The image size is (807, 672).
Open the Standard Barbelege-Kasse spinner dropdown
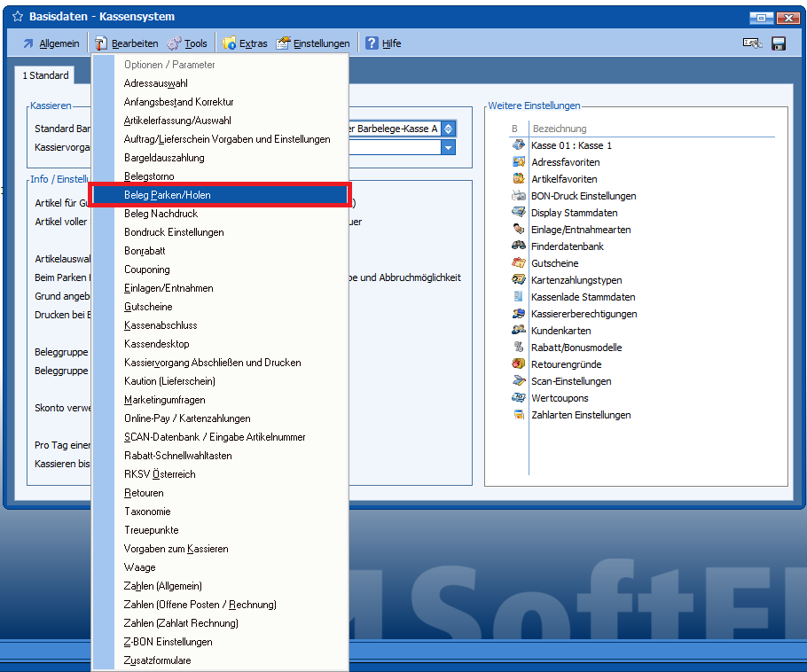click(x=448, y=129)
